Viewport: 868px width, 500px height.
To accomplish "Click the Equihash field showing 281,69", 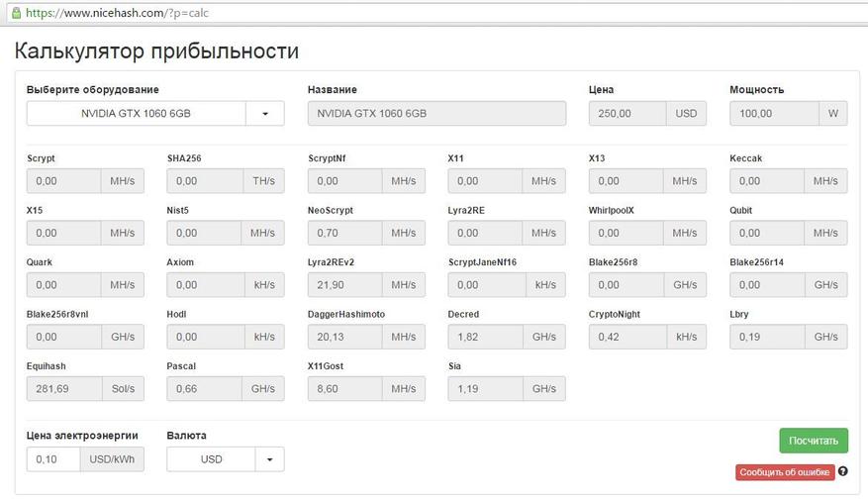I will click(x=64, y=389).
